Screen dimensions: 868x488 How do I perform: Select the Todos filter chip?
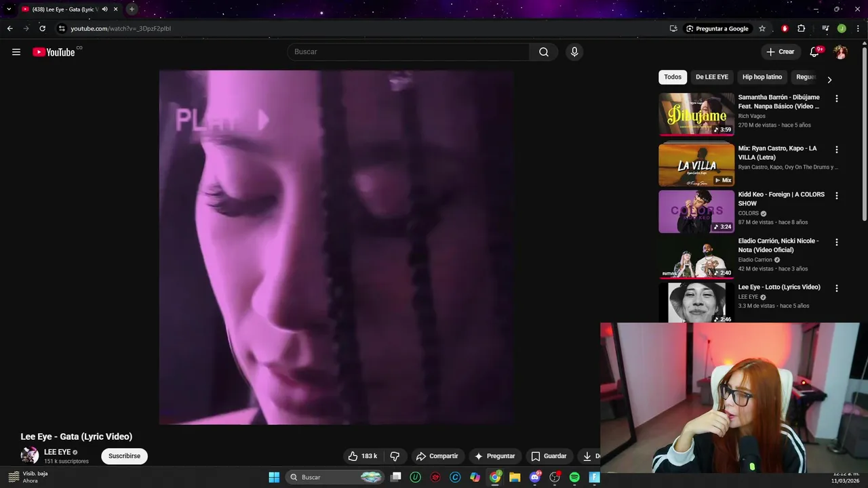coord(673,77)
